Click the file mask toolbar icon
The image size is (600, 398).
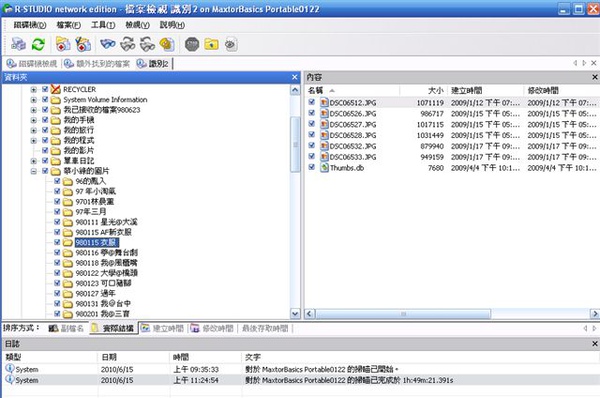coord(167,44)
